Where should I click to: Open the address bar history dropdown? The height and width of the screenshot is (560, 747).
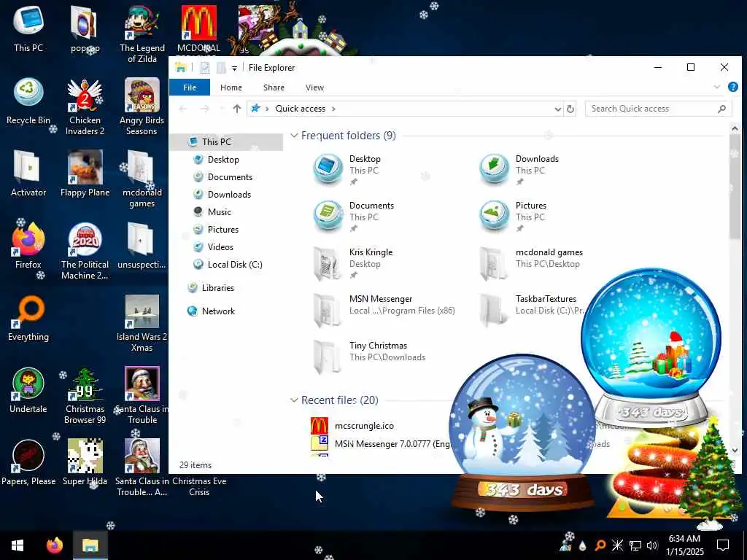point(557,109)
